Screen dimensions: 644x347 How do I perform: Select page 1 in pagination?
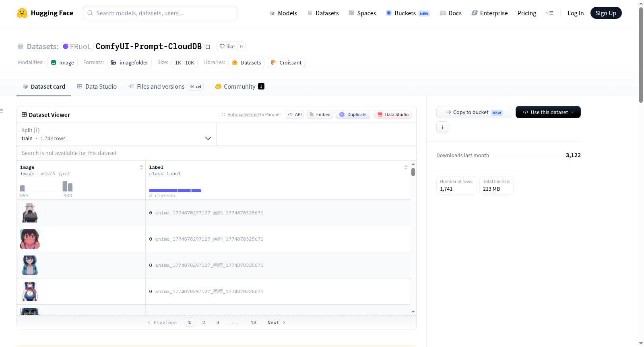pos(190,322)
